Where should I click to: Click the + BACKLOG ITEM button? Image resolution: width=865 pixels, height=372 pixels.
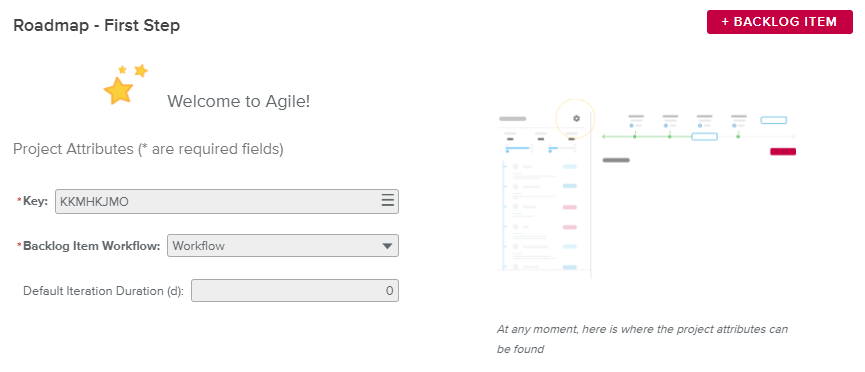click(x=779, y=22)
